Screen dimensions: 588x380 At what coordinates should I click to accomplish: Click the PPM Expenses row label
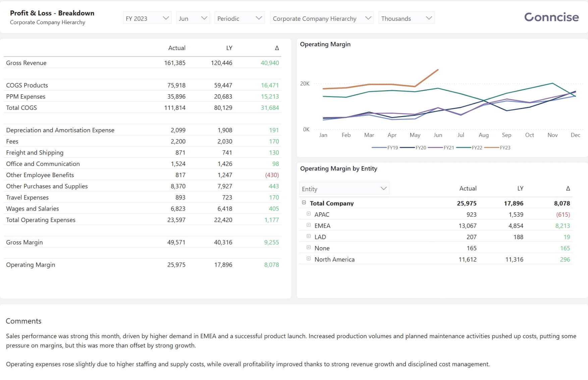click(25, 97)
